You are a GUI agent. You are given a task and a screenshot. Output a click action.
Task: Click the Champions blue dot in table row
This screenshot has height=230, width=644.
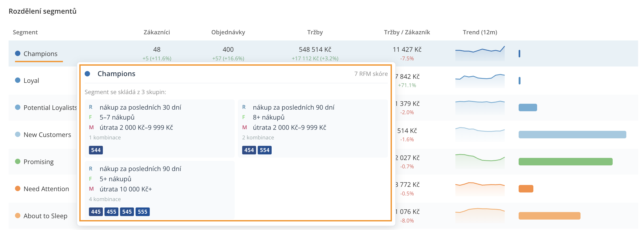tap(18, 53)
